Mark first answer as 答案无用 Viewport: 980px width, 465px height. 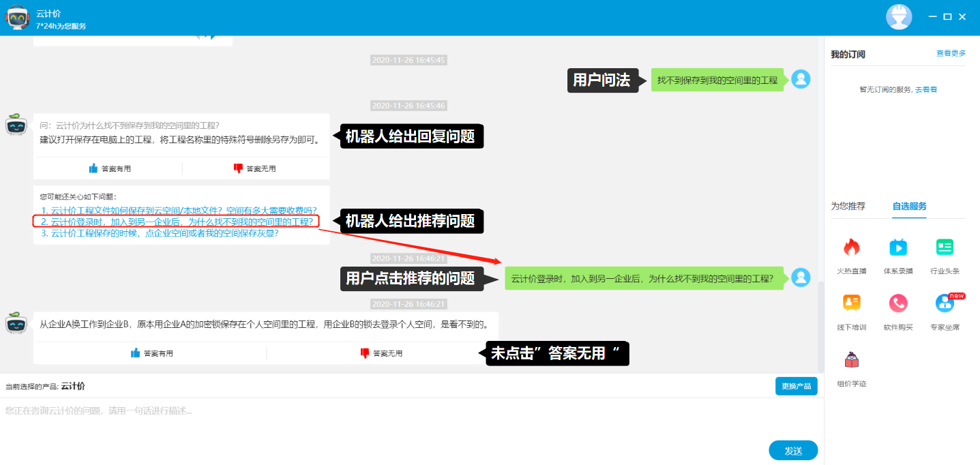click(x=255, y=168)
